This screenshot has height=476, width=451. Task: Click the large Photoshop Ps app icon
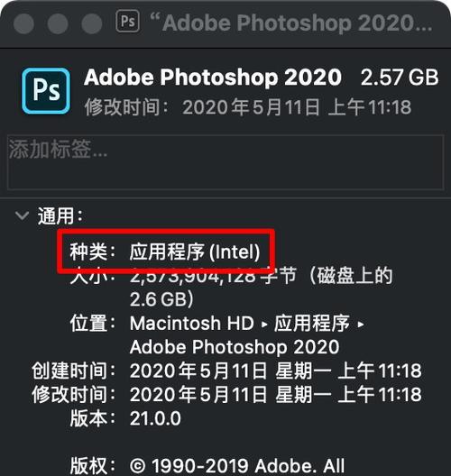coord(46,91)
